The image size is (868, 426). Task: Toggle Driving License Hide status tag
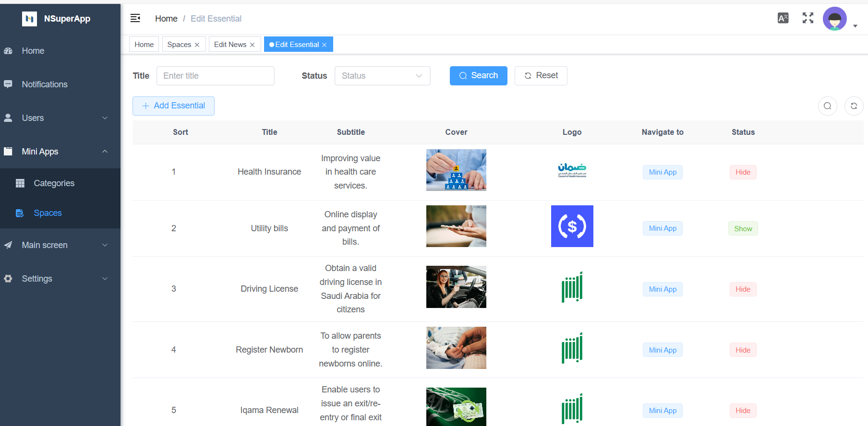click(x=743, y=289)
